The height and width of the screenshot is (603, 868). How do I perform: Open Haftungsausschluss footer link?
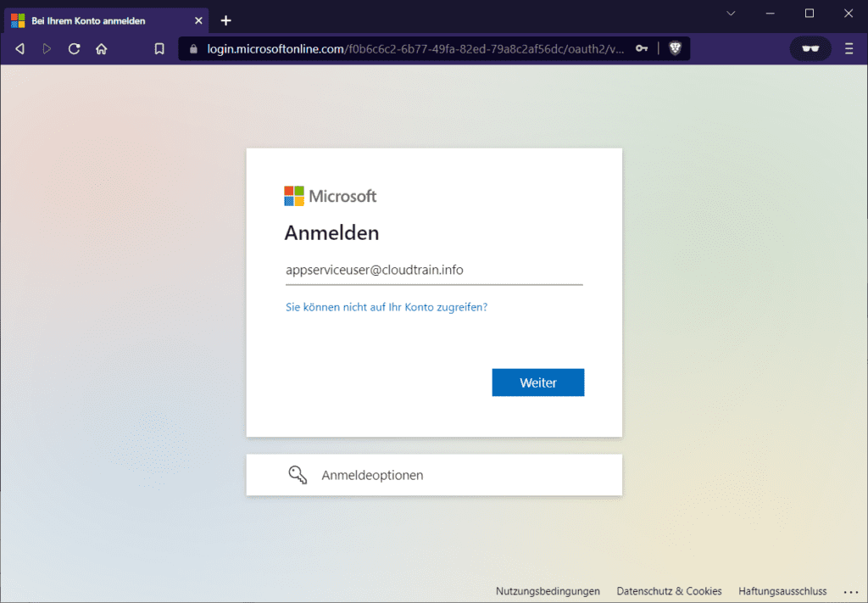782,591
